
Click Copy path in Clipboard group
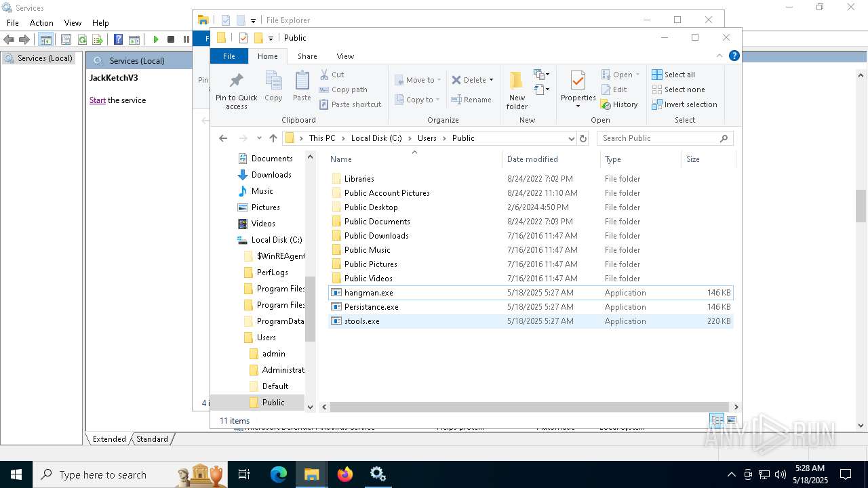344,89
